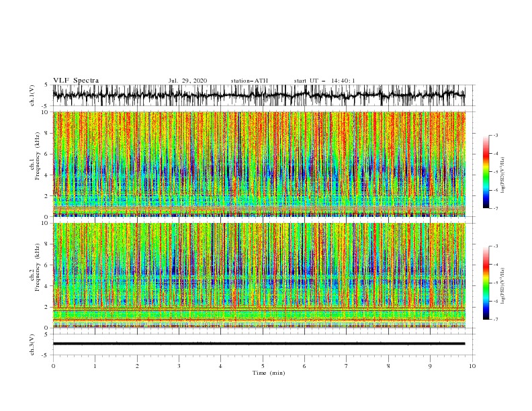Click the "station=ATH" label
Image resolution: width=532 pixels, height=411 pixels.
pos(249,81)
